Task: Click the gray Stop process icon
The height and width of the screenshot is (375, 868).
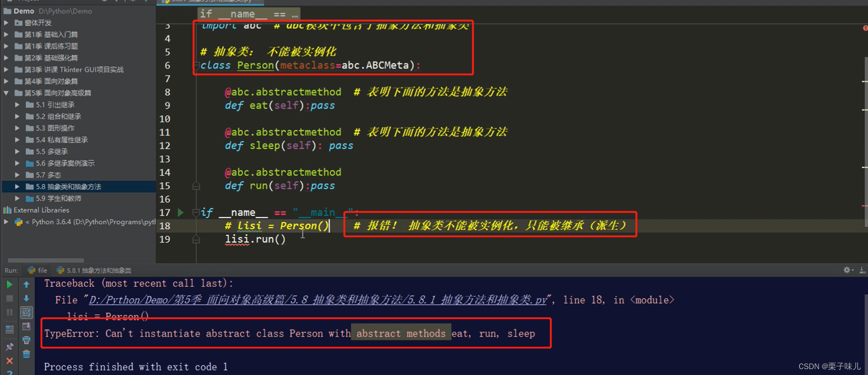Action: coord(10,299)
